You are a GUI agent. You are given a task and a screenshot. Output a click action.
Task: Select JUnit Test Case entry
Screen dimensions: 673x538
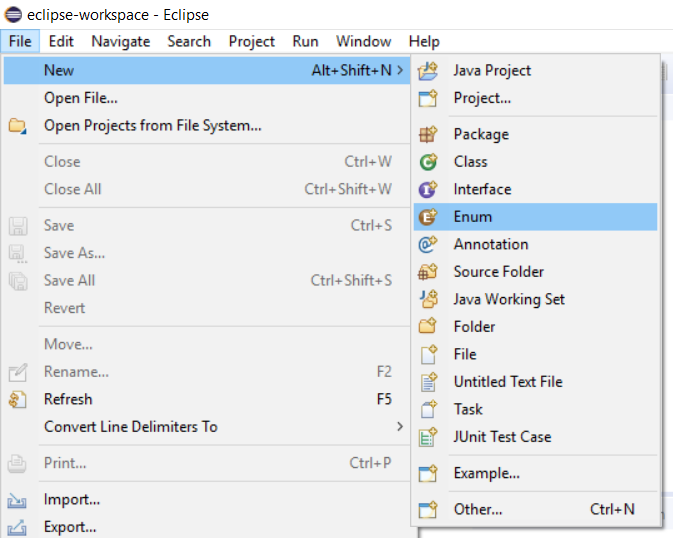point(536,437)
